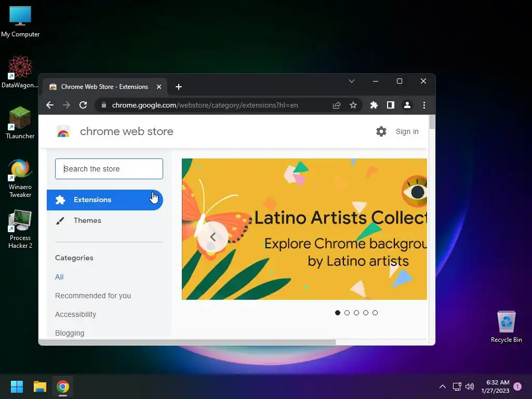Screen dimensions: 532x399
Task: Open Chrome's three-dot menu
Action: click(424, 105)
